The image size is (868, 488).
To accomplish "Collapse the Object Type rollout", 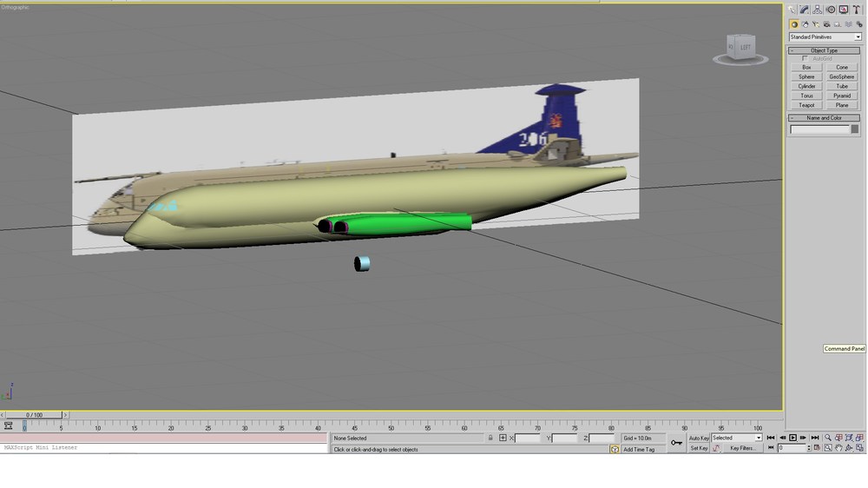I will [x=825, y=50].
